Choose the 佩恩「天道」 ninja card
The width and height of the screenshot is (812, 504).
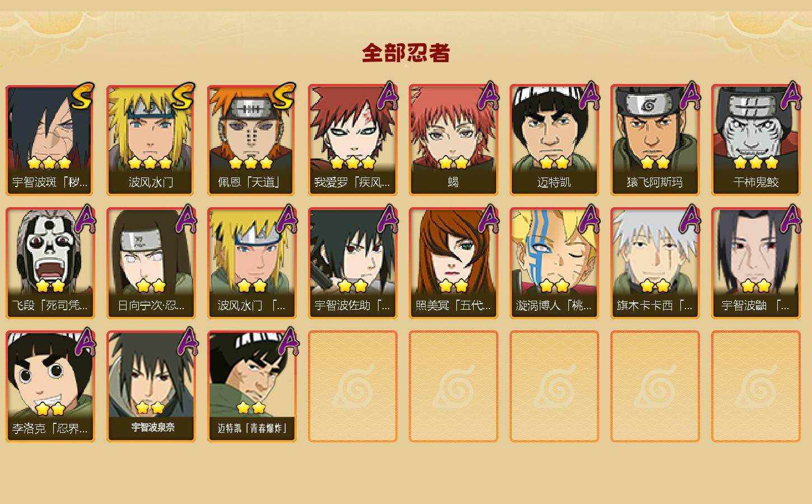(251, 140)
